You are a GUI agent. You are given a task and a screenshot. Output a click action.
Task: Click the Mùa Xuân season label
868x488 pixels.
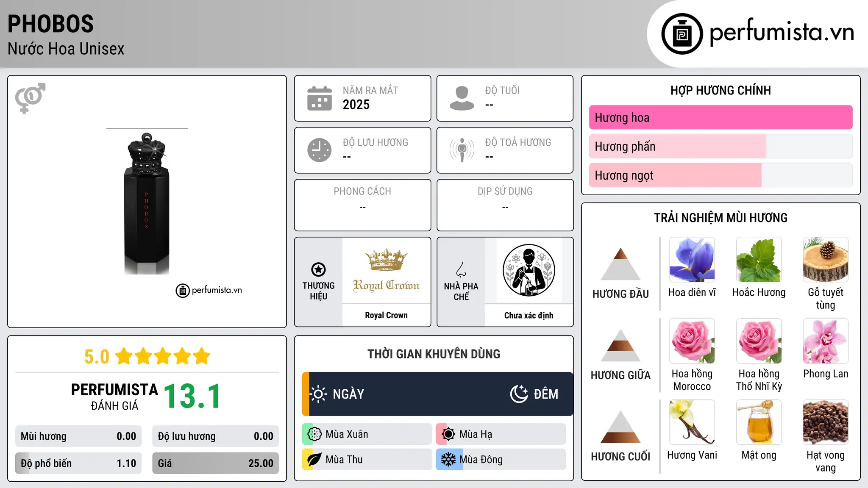pyautogui.click(x=347, y=434)
